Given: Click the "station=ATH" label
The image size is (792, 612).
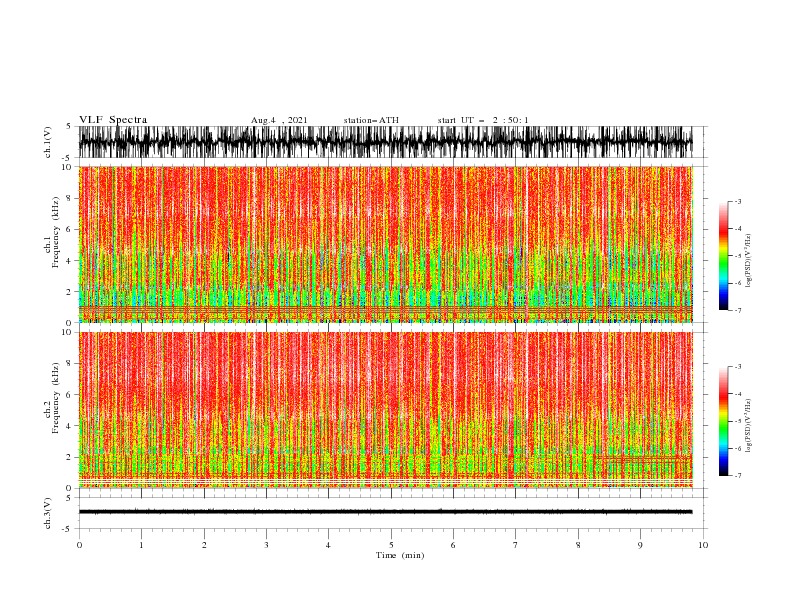Looking at the screenshot, I should (371, 120).
